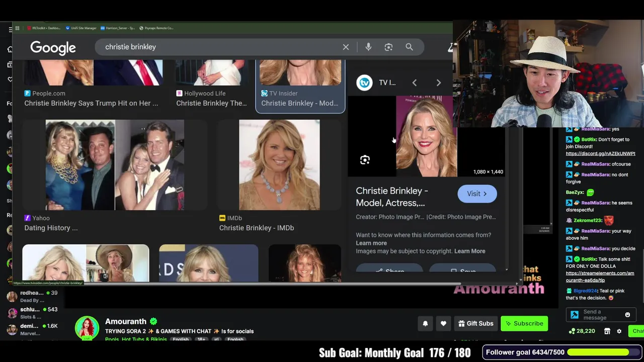Open the streamelements tip link in chat
The width and height of the screenshot is (644, 362).
600,277
